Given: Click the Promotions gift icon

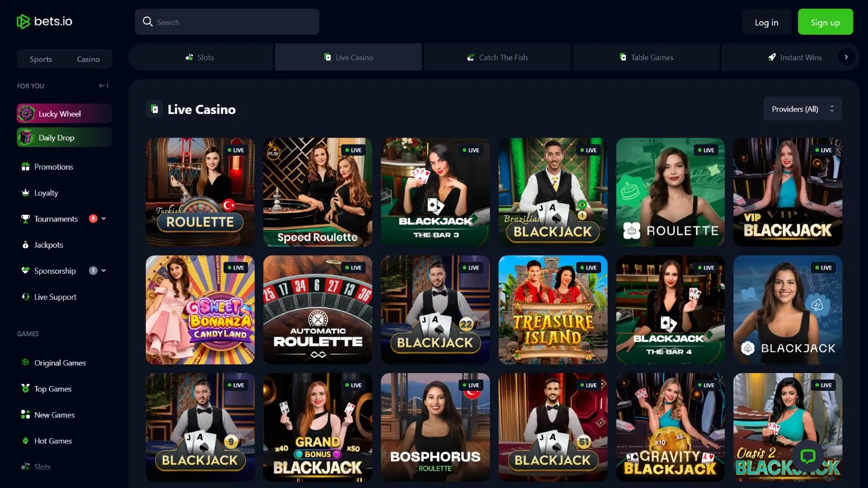Looking at the screenshot, I should [x=25, y=166].
